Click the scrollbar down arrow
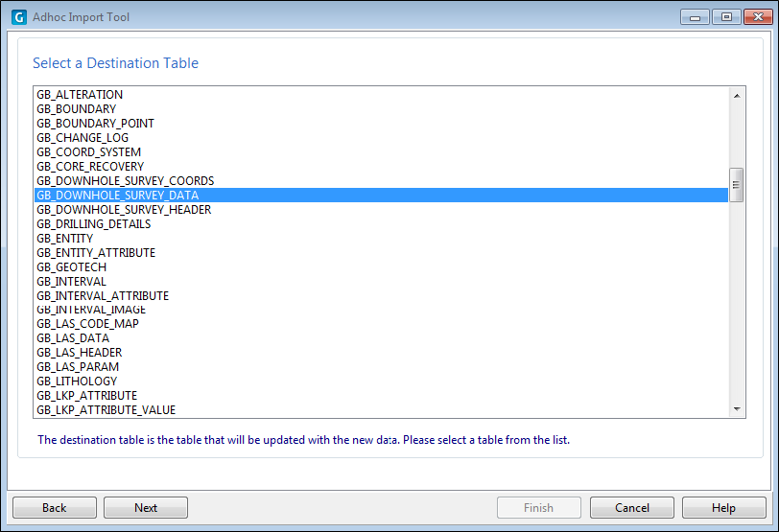 click(737, 409)
